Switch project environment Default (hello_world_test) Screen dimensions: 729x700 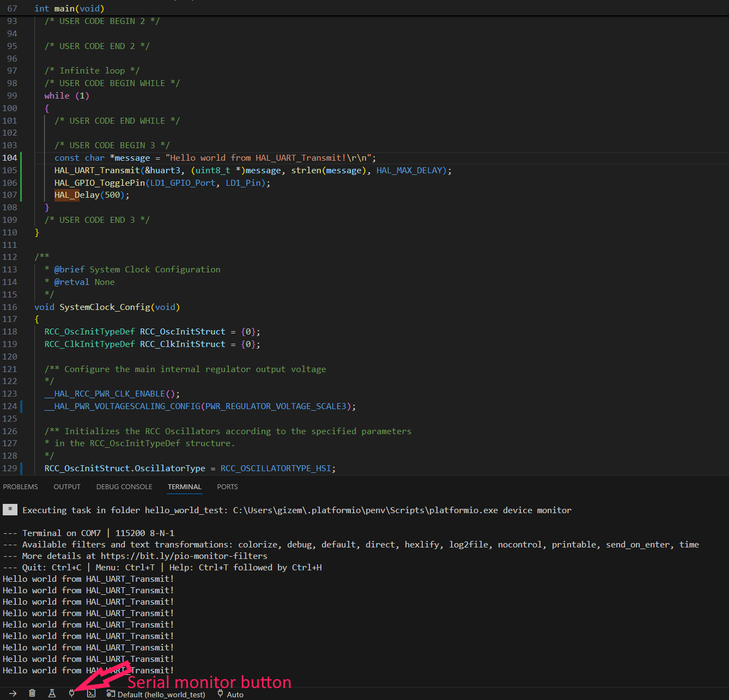coord(156,694)
